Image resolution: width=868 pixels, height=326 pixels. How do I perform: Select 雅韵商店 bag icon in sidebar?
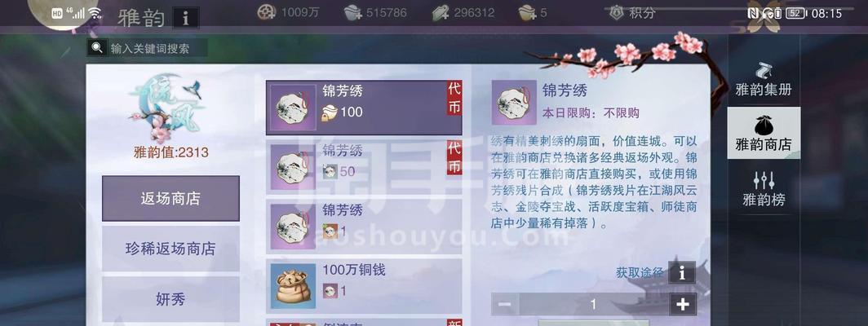764,125
